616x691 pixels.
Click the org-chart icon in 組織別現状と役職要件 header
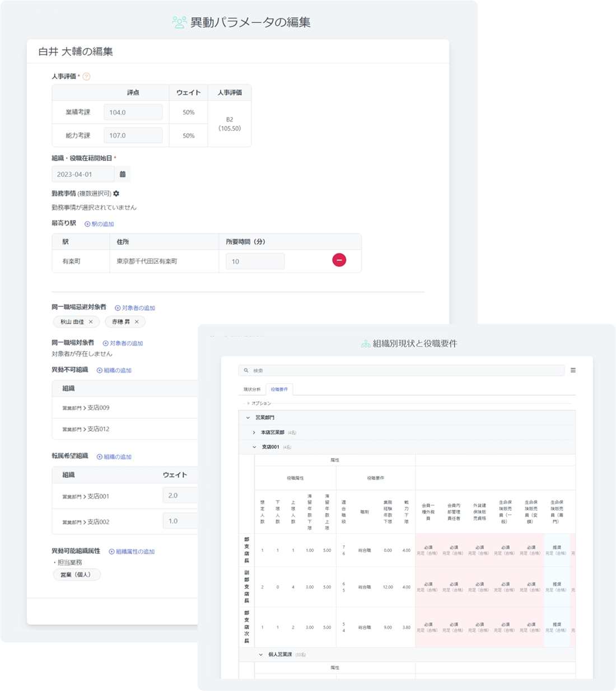(365, 344)
